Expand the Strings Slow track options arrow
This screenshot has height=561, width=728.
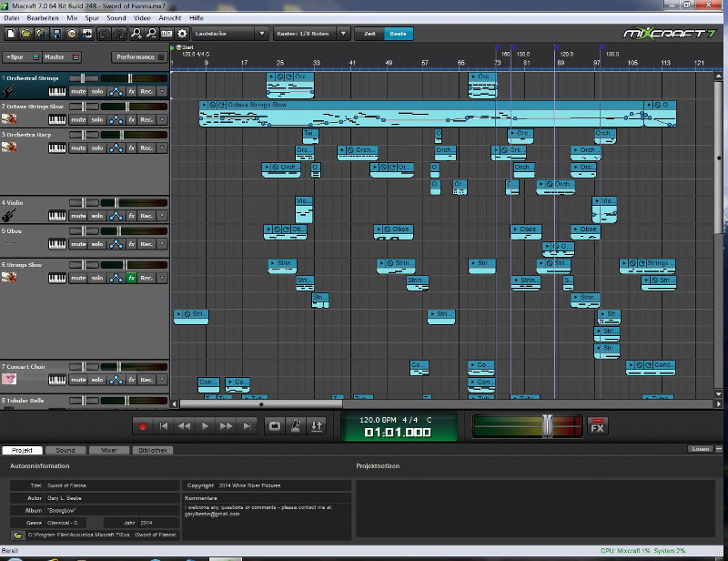[162, 278]
